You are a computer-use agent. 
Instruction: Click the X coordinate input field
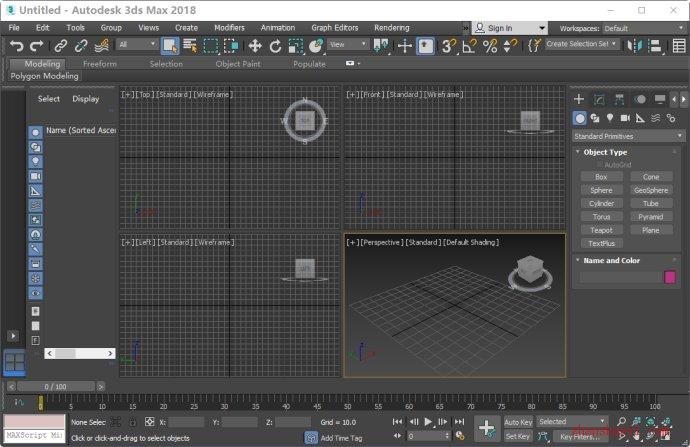point(186,422)
